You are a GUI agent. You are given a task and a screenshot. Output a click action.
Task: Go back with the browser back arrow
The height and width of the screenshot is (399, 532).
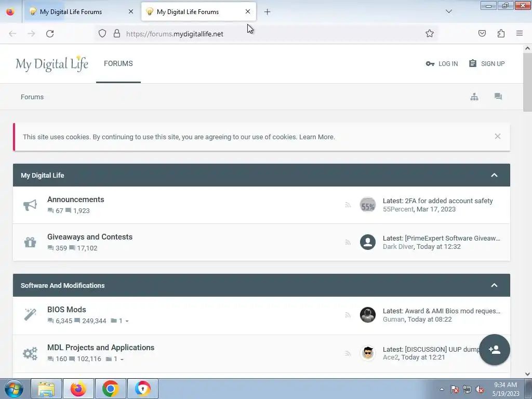(x=12, y=34)
